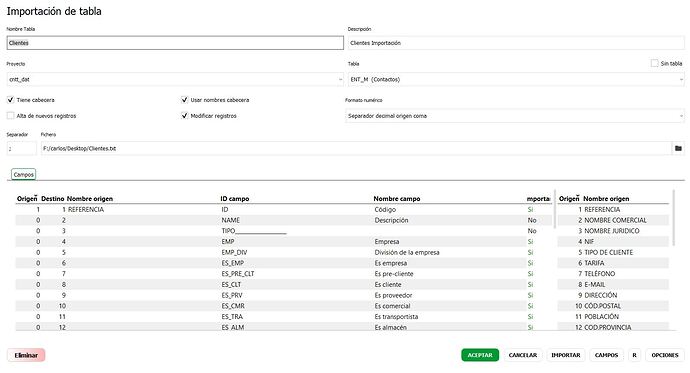Select the ES_TRA field row
This screenshot has width=690, height=373.
(284, 317)
